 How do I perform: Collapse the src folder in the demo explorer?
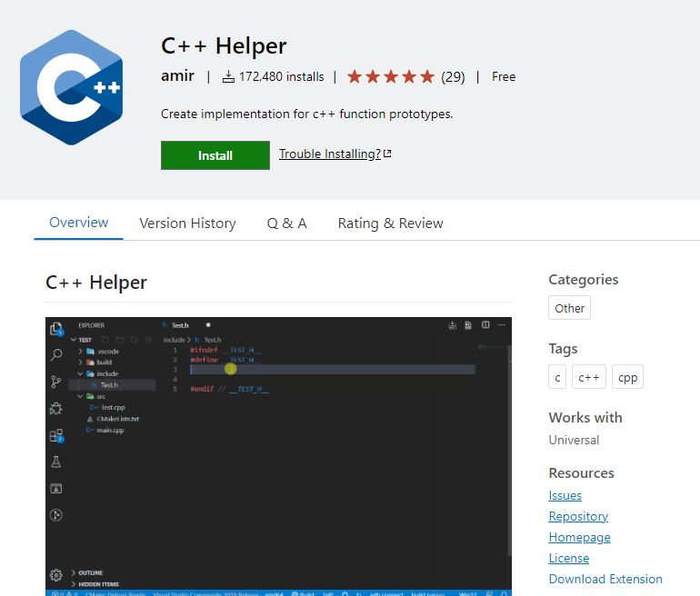coord(92,397)
